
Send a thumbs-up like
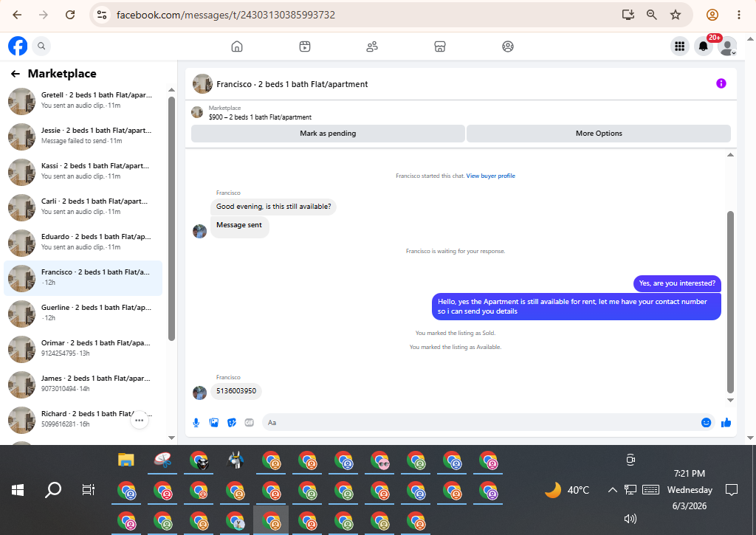726,423
